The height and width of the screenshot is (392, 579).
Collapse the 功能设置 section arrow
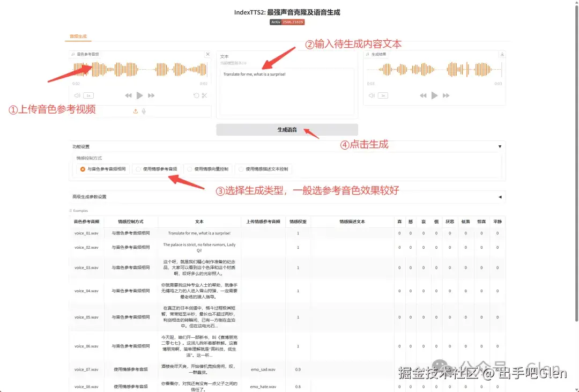(x=500, y=147)
